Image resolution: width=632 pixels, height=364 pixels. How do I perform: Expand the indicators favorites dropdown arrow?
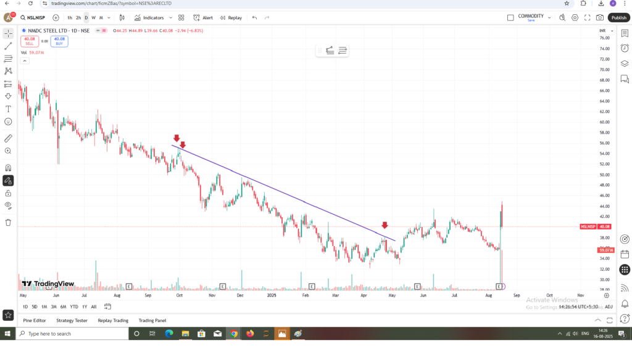pos(170,18)
